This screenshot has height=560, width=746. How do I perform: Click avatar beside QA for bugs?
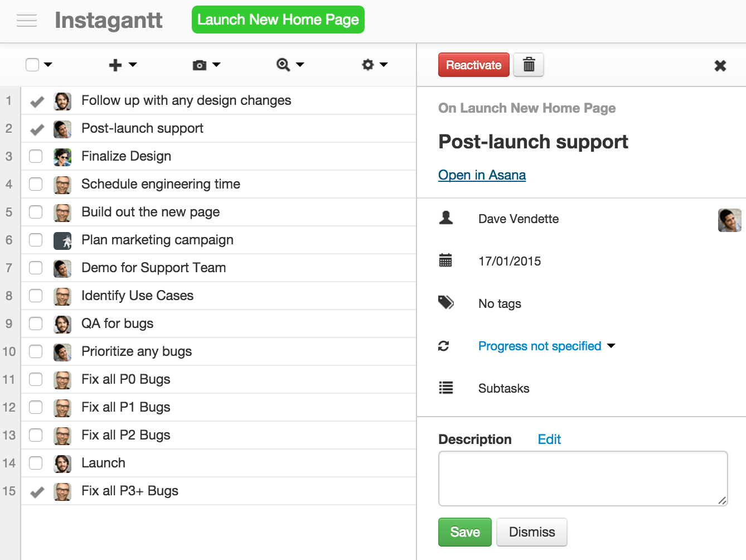coord(62,324)
